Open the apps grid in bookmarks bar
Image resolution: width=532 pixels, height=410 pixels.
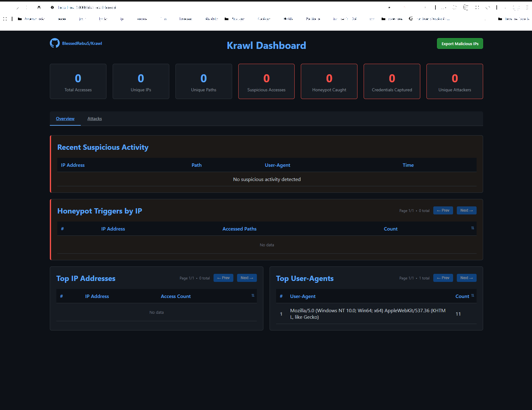pos(5,19)
